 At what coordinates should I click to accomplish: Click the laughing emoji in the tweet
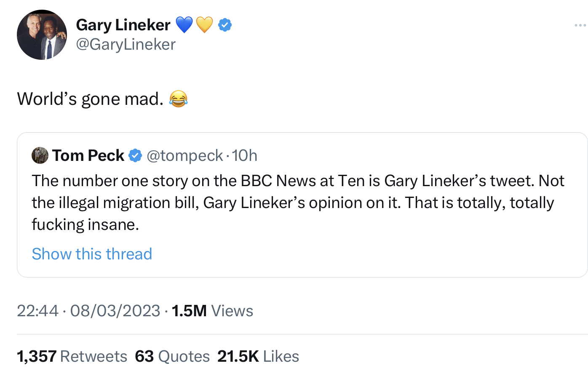point(179,99)
